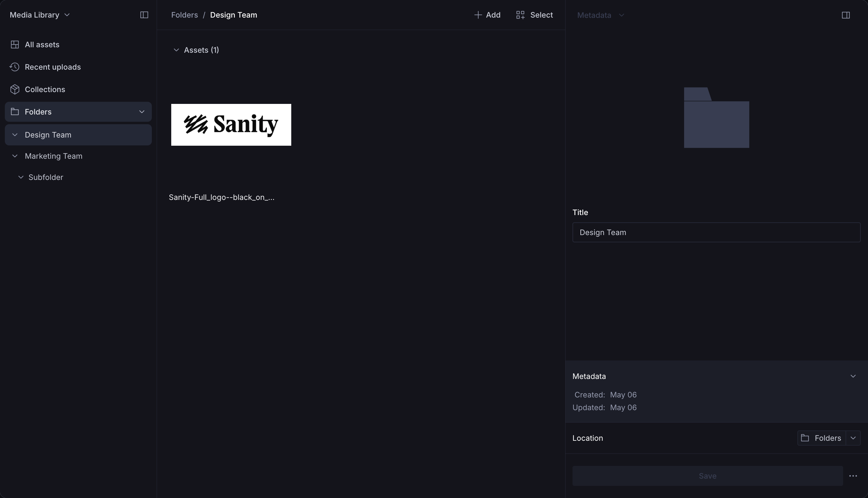Open the Sanity logo thumbnail
Image resolution: width=868 pixels, height=498 pixels.
click(x=231, y=125)
